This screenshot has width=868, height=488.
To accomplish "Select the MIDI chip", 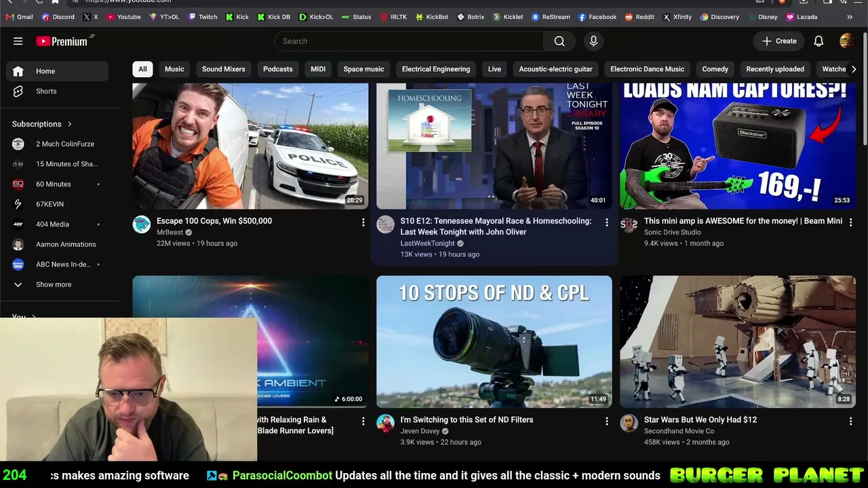I will coord(318,69).
